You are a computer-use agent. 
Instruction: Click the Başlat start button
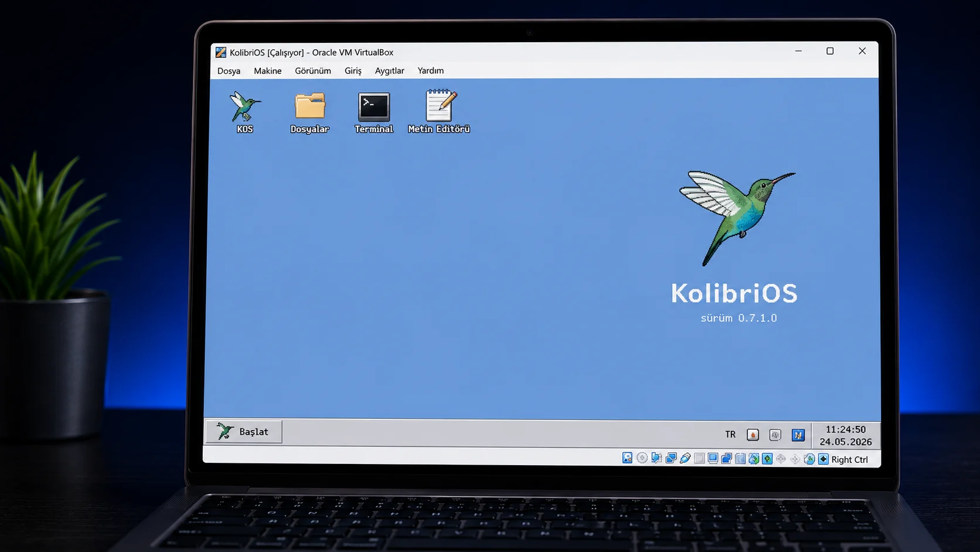pyautogui.click(x=243, y=432)
